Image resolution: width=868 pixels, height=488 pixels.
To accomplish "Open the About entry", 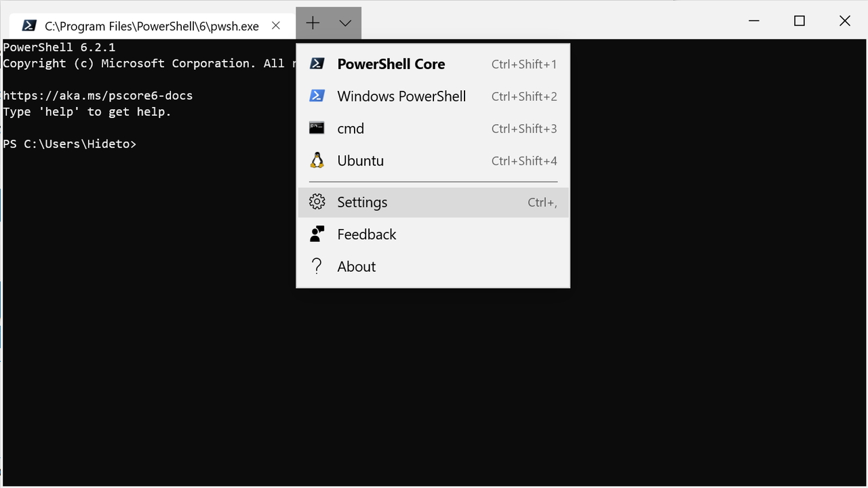I will tap(356, 266).
